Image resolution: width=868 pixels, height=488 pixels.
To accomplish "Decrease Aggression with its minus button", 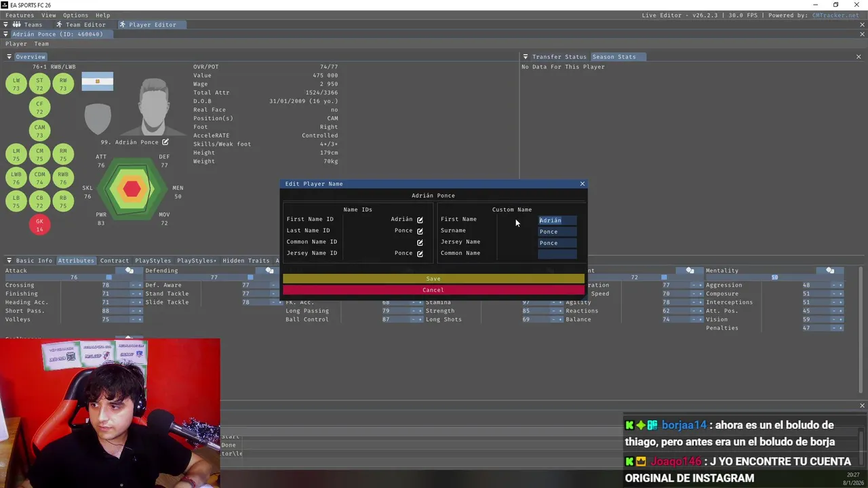I will (834, 285).
